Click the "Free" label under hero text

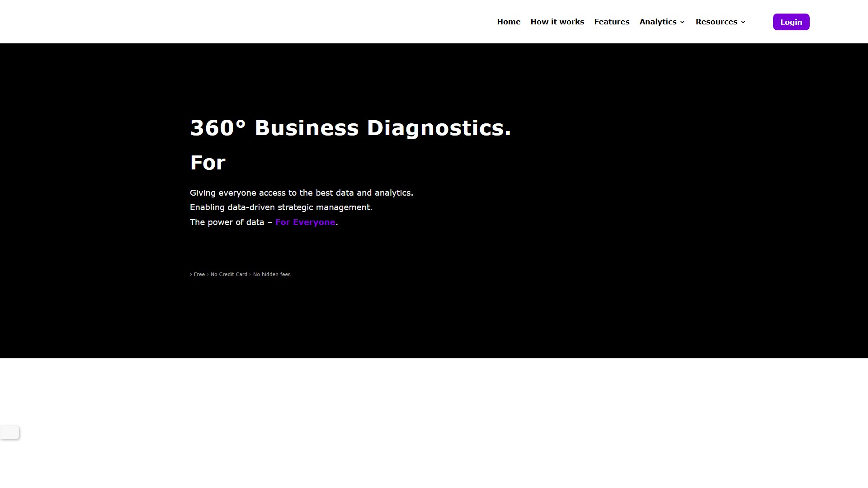click(x=199, y=274)
